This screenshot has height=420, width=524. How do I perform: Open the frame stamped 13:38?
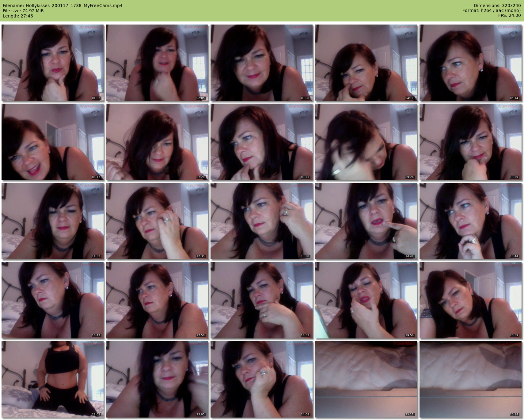point(262,221)
